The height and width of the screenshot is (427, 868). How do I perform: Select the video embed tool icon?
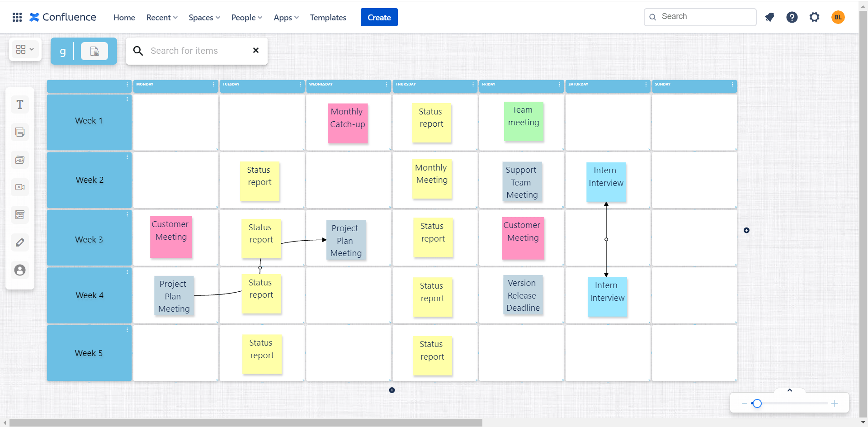coord(20,187)
